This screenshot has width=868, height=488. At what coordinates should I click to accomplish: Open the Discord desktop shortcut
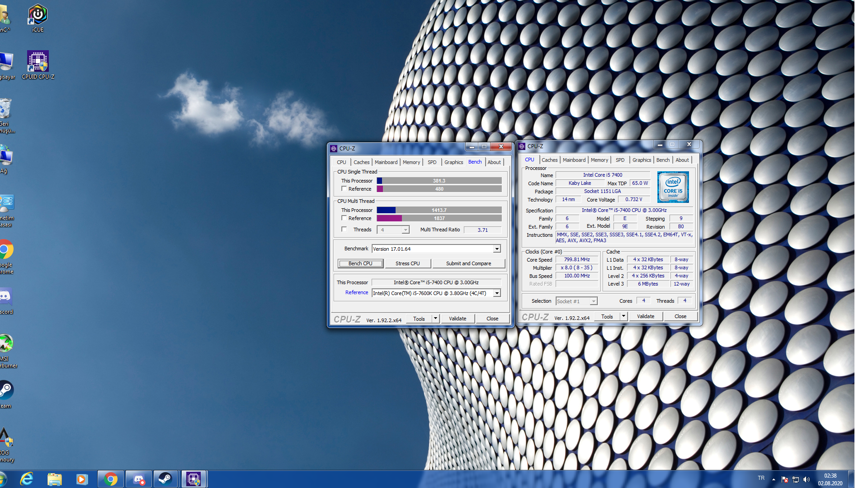[5, 301]
